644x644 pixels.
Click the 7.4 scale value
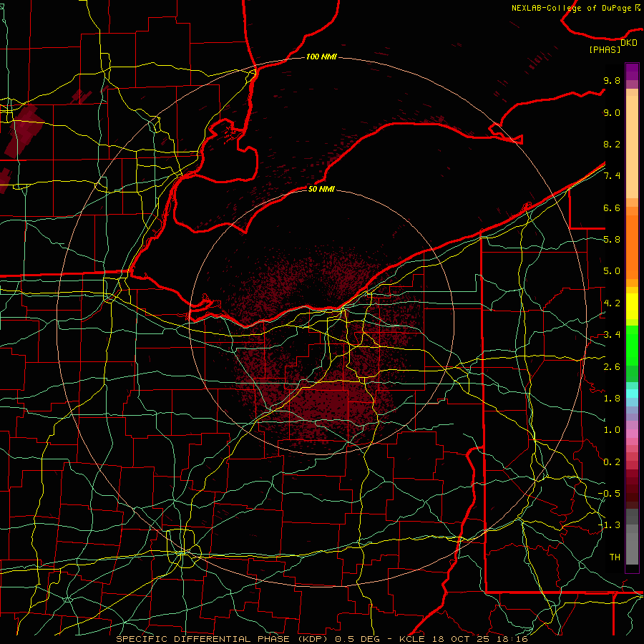[x=612, y=176]
